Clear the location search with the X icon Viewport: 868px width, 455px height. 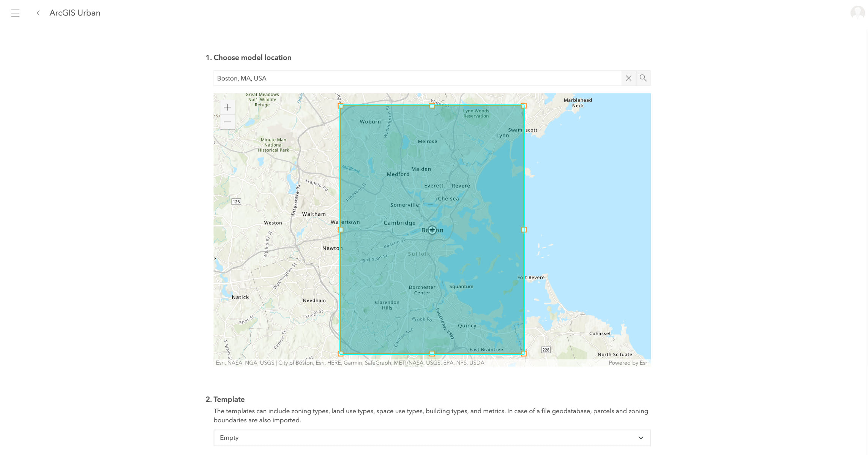click(628, 78)
